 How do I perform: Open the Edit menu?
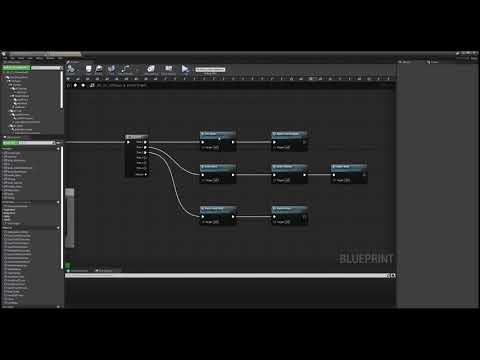[x=13, y=58]
